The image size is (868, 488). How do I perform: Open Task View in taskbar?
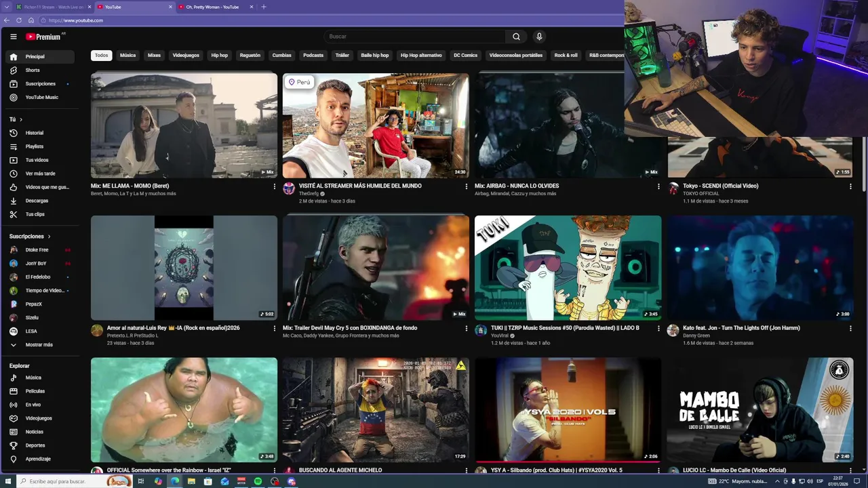click(141, 481)
